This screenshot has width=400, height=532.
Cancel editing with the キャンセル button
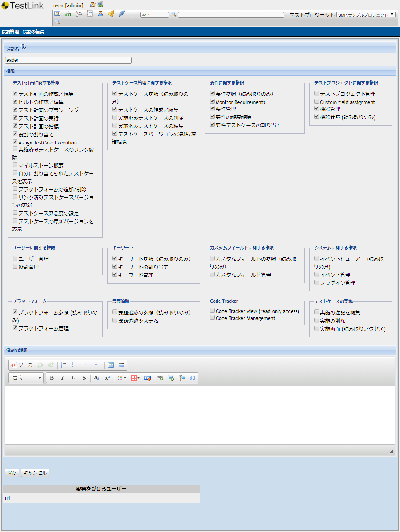pos(35,473)
